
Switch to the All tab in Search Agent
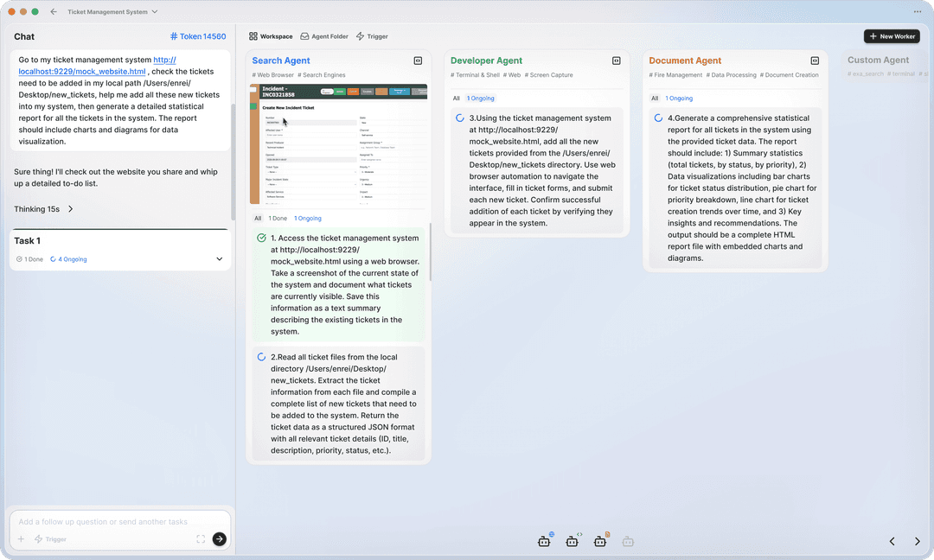tap(256, 218)
